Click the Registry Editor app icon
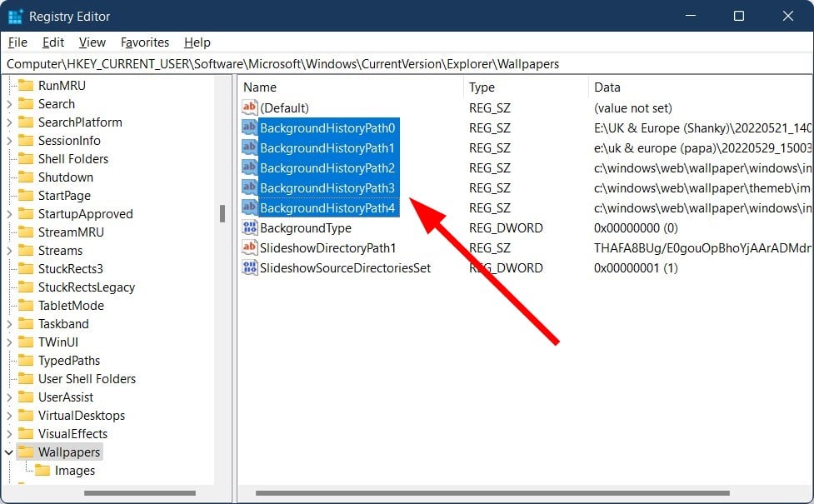The height and width of the screenshot is (504, 814). coord(15,17)
